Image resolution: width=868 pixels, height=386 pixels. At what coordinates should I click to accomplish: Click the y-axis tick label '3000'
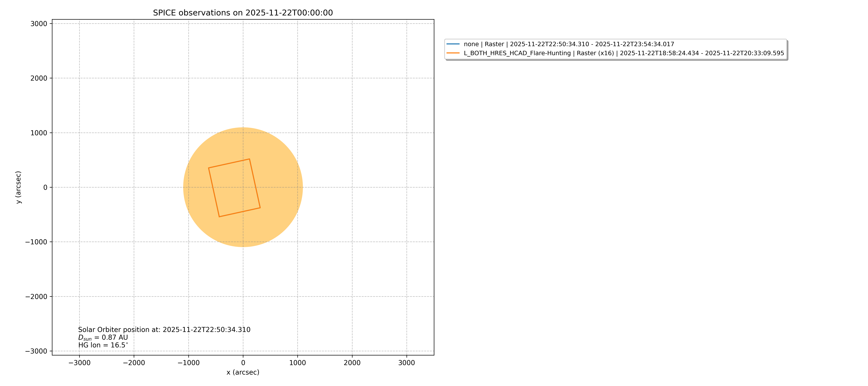39,24
